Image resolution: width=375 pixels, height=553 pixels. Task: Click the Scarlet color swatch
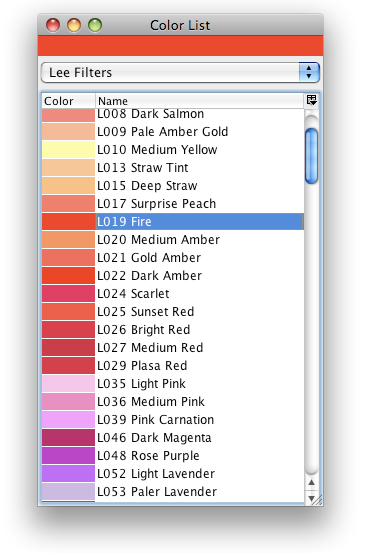point(68,293)
